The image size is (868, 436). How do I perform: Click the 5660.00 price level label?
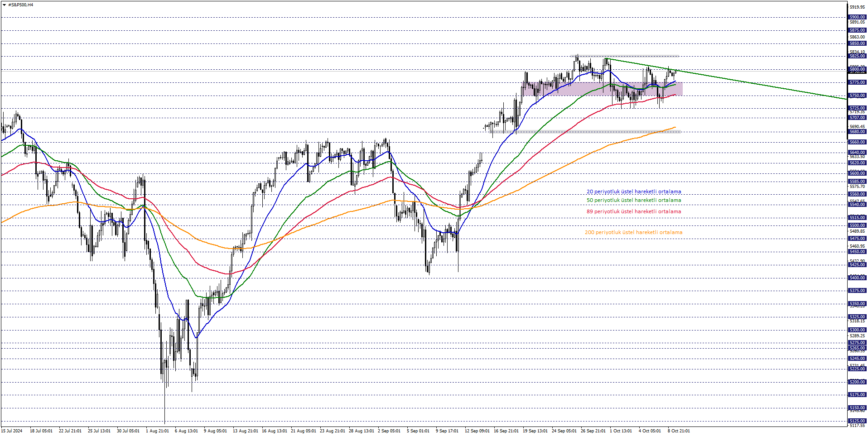tap(857, 142)
